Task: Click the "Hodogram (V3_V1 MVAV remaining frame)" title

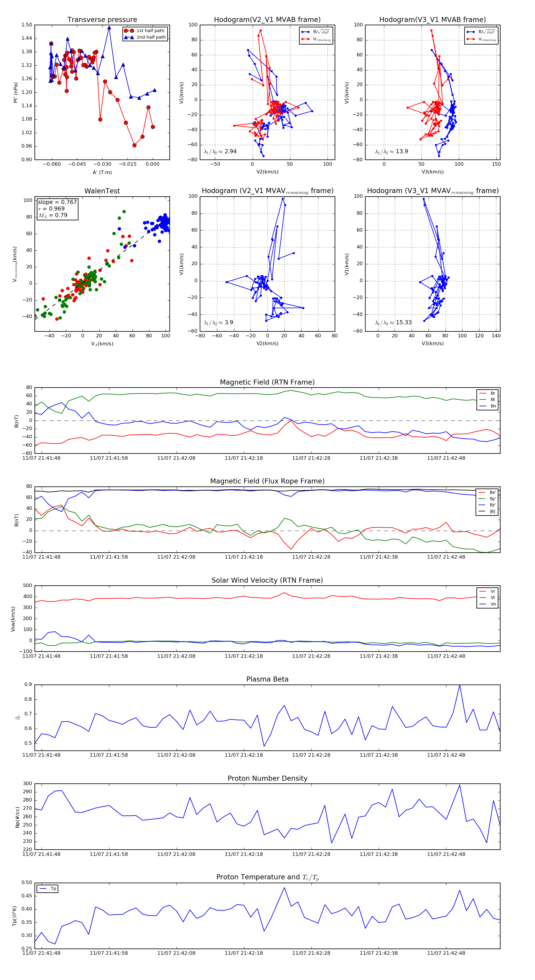Action: click(432, 191)
